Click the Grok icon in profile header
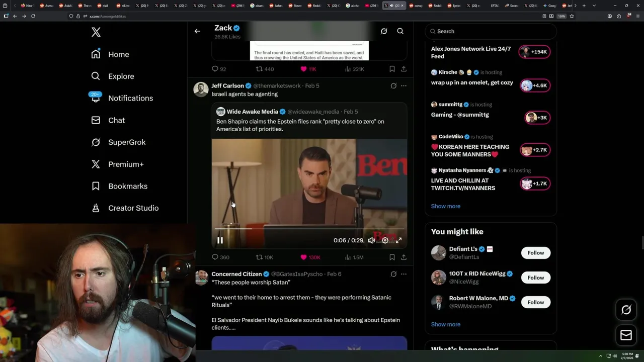644x362 pixels. click(x=384, y=31)
